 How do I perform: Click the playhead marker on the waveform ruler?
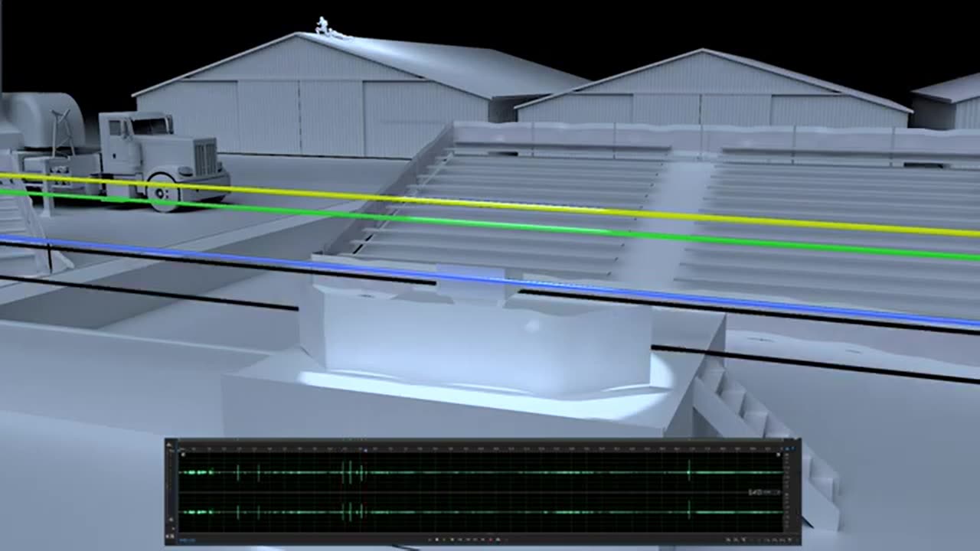click(x=365, y=449)
